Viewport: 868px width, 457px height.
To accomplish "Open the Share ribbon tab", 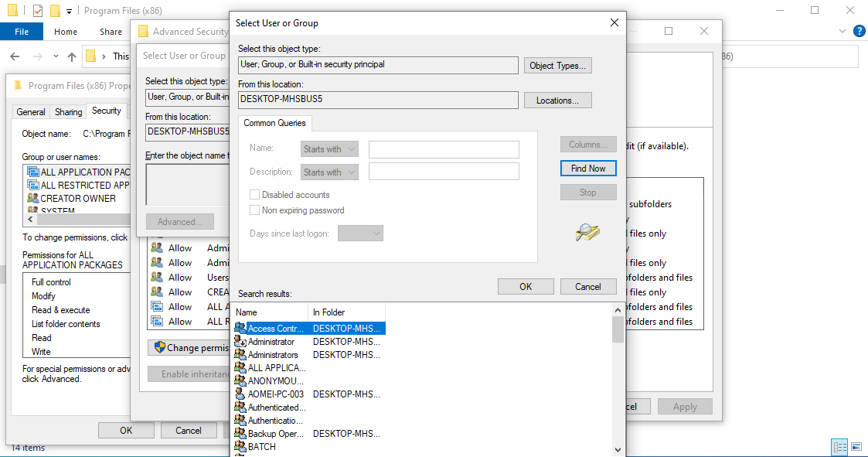I will [111, 32].
